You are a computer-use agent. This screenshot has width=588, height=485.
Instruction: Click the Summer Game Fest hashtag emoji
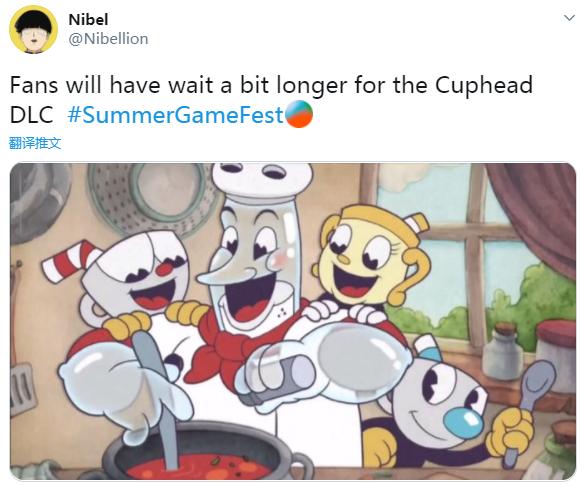(x=299, y=114)
